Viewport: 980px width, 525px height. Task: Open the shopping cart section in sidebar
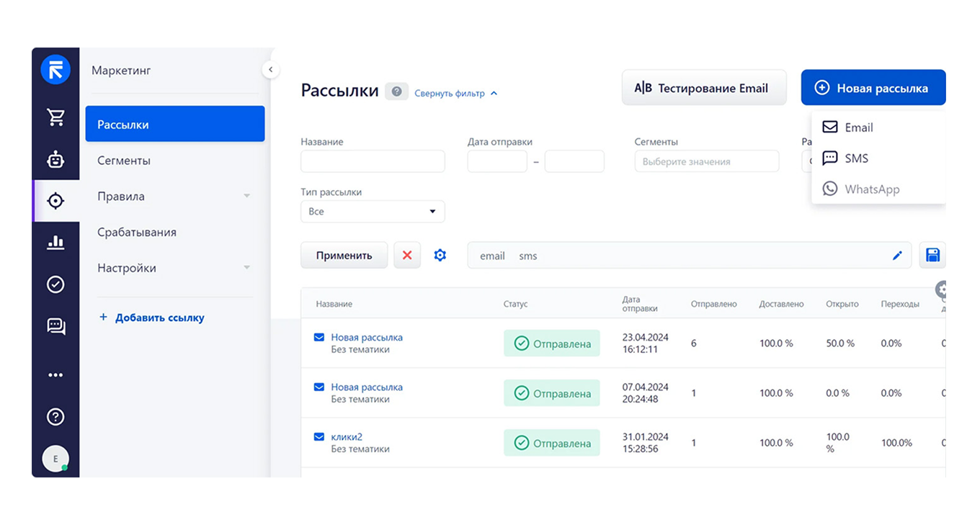55,117
